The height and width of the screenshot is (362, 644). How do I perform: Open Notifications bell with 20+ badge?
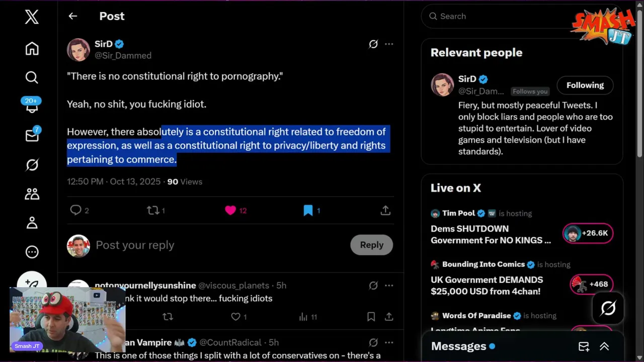32,106
